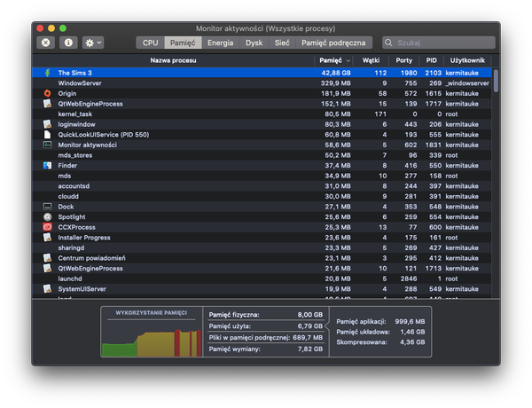Select the launchd process row
Screen dimensions: 532x408
tap(262, 279)
